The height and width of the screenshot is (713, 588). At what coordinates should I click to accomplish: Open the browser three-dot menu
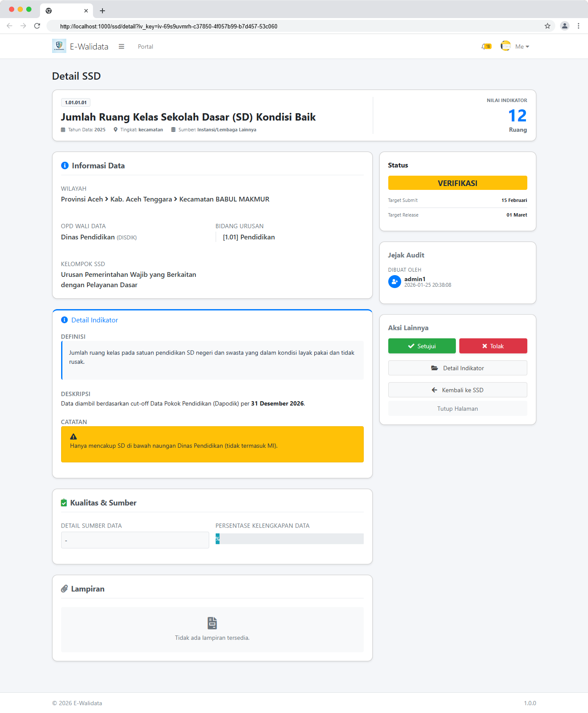579,26
